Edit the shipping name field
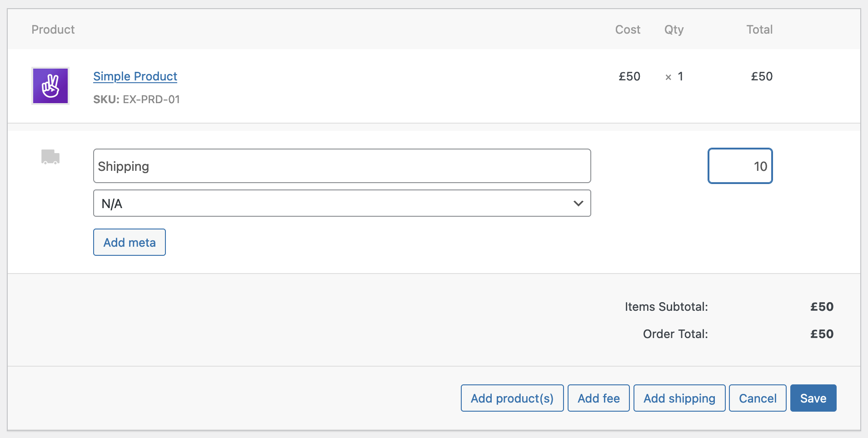Screen dimensions: 868x438 click(342, 166)
